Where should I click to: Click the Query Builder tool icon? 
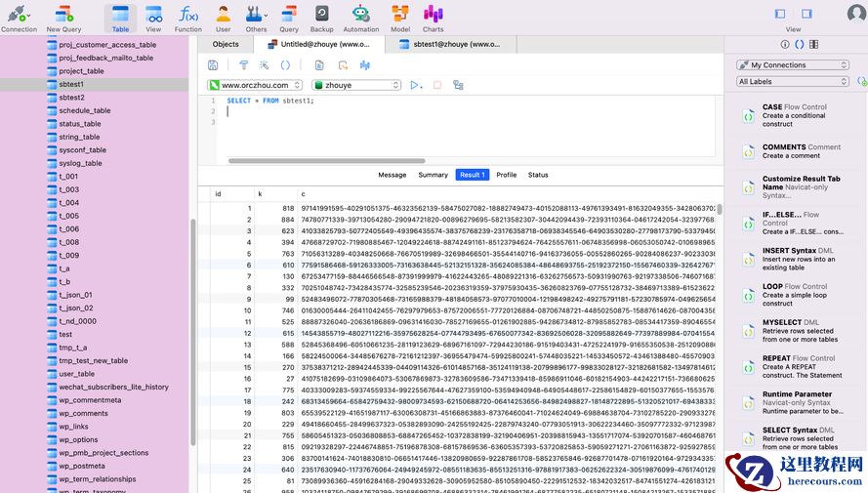(243, 65)
